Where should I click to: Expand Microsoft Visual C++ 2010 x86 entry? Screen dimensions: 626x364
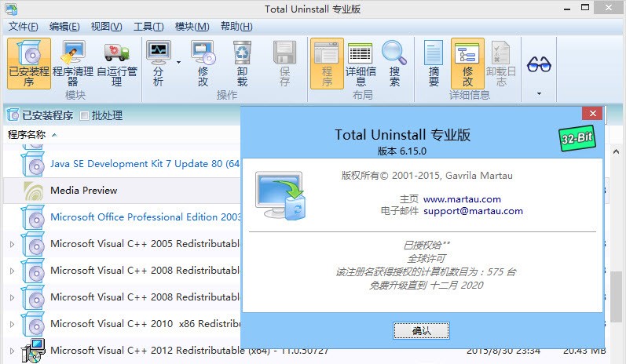click(12, 324)
